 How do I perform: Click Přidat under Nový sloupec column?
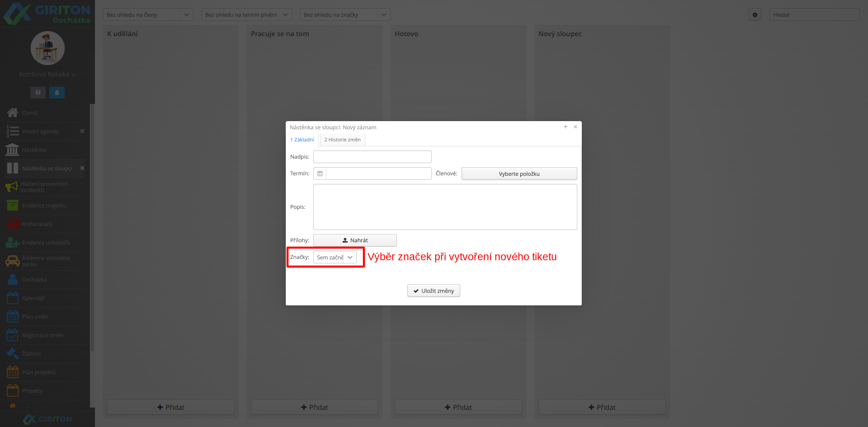pos(602,407)
